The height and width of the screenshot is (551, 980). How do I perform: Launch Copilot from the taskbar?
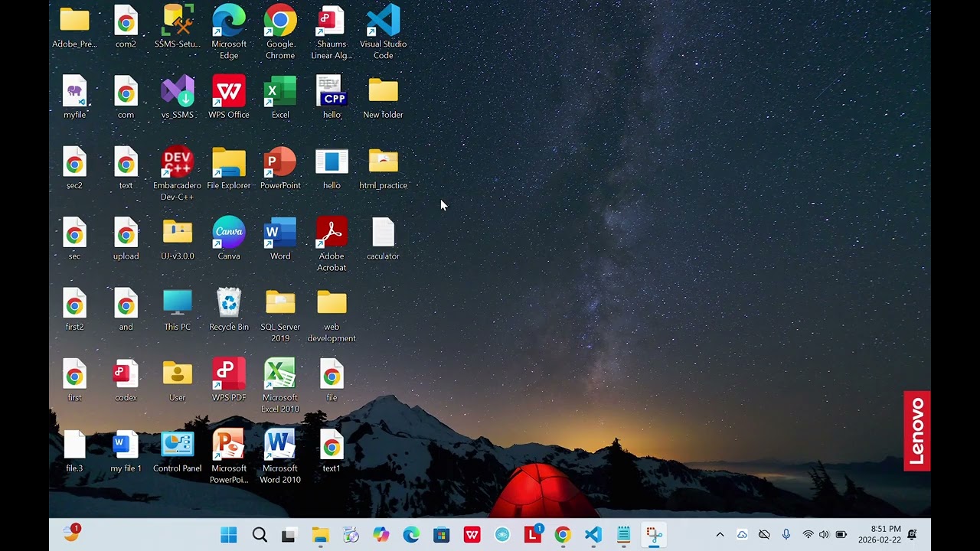click(381, 535)
